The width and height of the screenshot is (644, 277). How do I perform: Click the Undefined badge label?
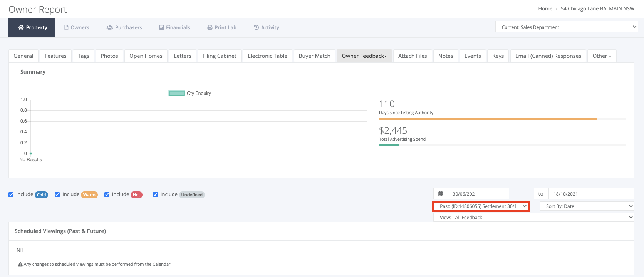[x=192, y=195]
